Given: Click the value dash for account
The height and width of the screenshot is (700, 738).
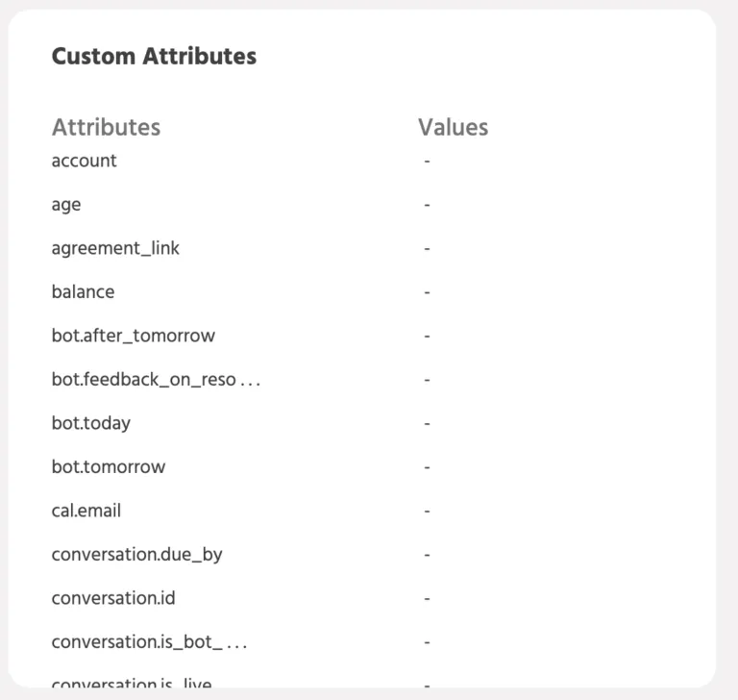Looking at the screenshot, I should (x=427, y=162).
